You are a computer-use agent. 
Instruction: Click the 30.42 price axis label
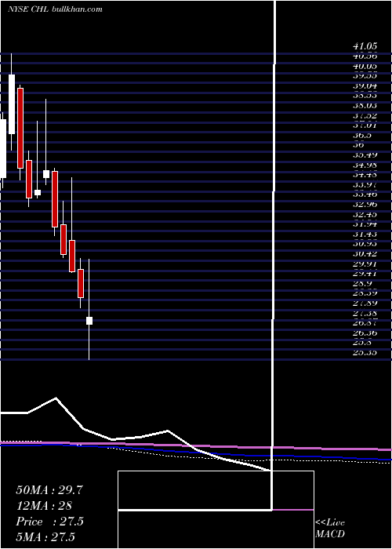click(365, 254)
